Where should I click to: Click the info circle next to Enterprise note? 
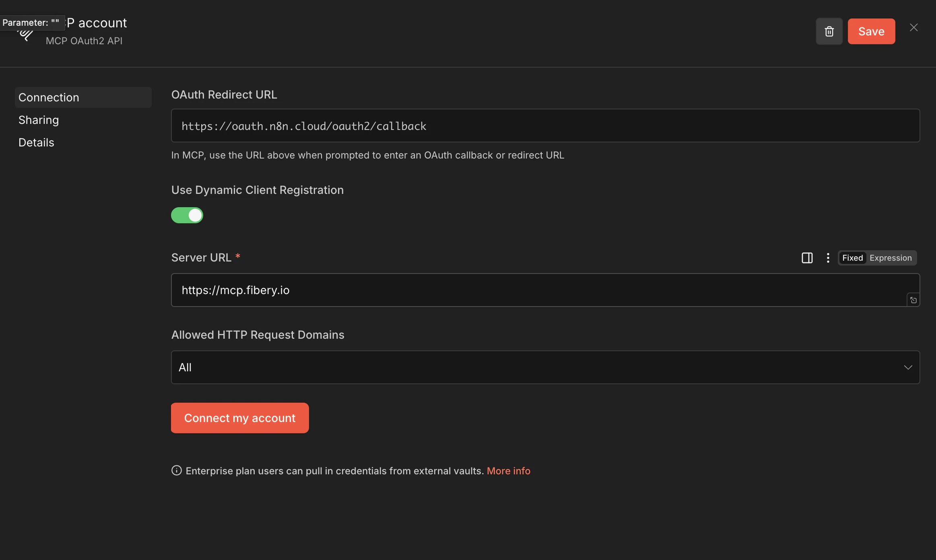point(176,471)
